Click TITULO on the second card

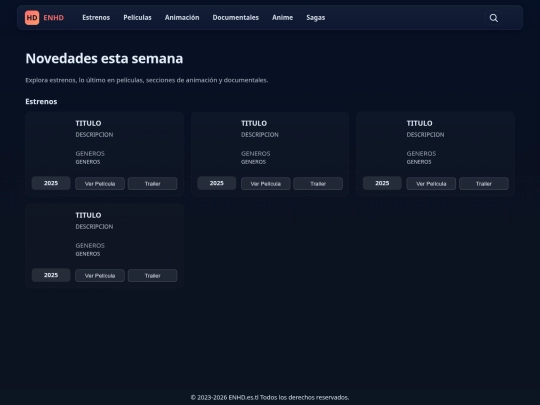click(254, 123)
